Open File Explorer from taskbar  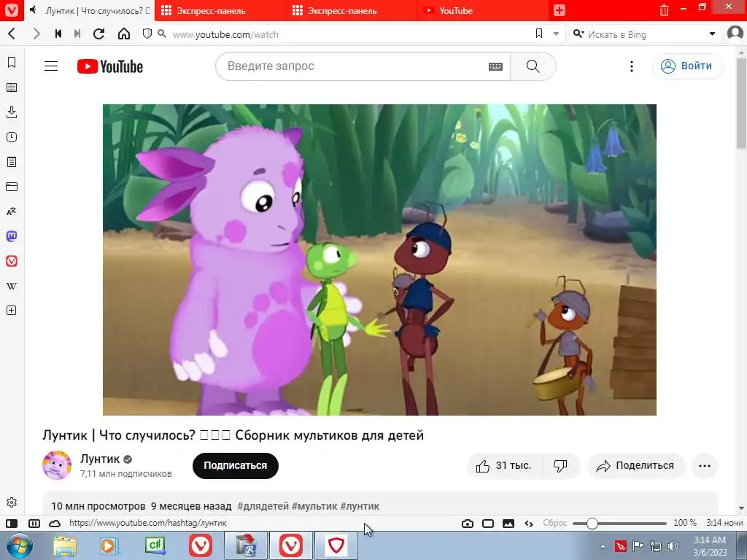65,546
